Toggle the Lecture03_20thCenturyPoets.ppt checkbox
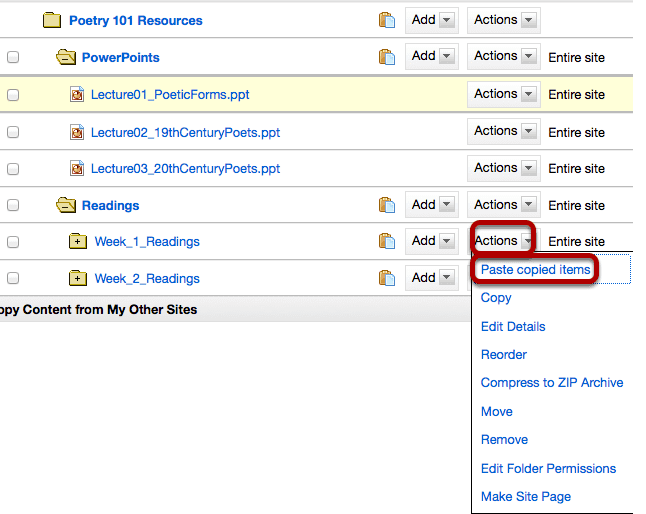646x514 pixels. point(13,169)
